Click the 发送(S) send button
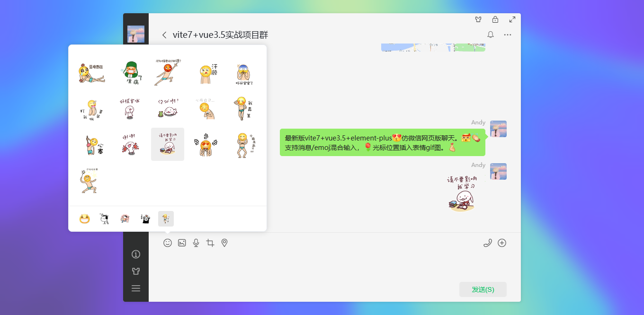This screenshot has height=315, width=644. 483,289
